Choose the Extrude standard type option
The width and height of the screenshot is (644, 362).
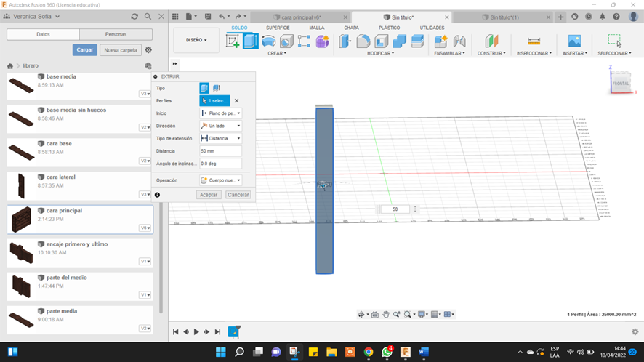point(204,88)
